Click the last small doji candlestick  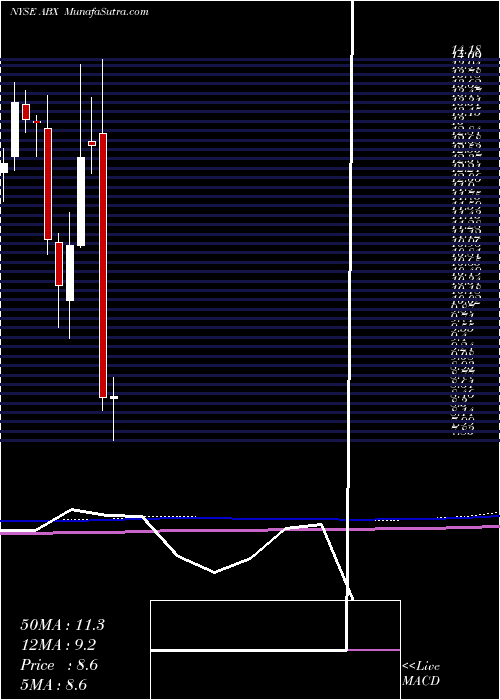coord(114,397)
